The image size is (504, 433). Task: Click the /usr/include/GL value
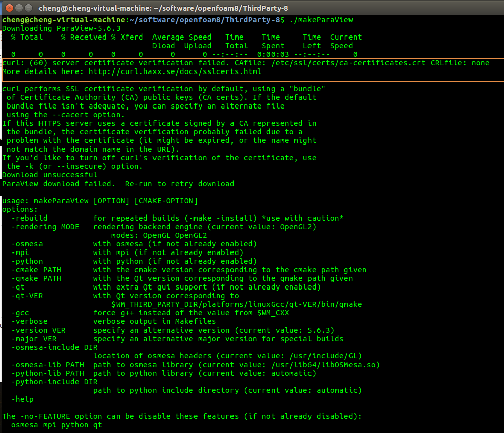pos(323,356)
